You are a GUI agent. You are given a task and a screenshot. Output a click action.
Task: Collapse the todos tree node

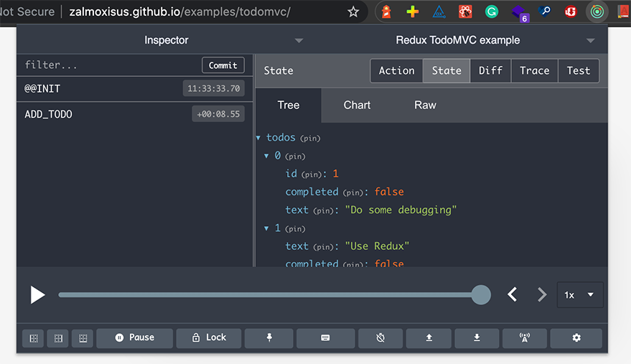tap(258, 138)
